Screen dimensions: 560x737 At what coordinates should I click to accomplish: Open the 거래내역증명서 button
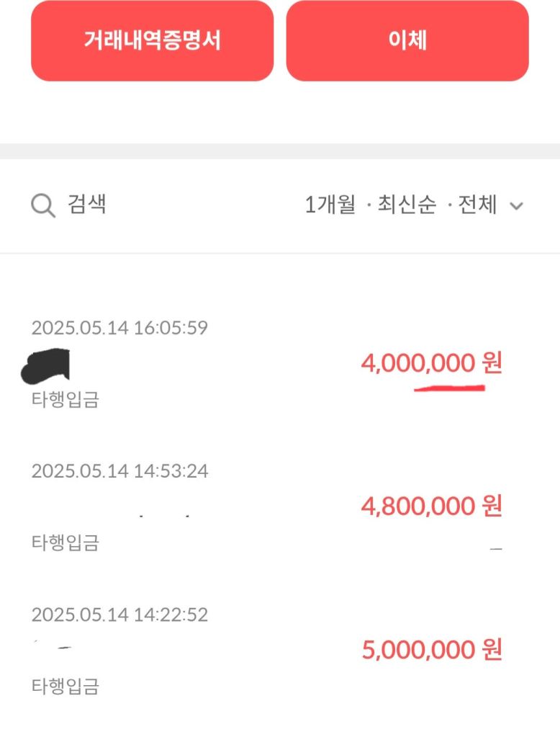[x=152, y=40]
